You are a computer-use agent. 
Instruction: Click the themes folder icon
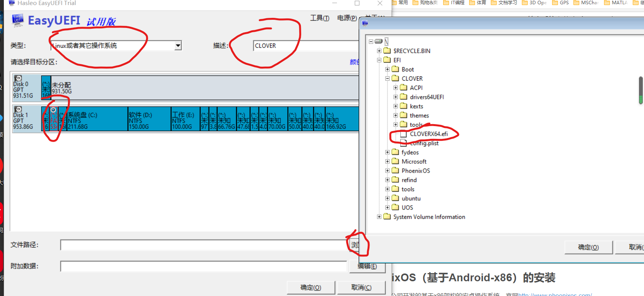click(x=404, y=115)
